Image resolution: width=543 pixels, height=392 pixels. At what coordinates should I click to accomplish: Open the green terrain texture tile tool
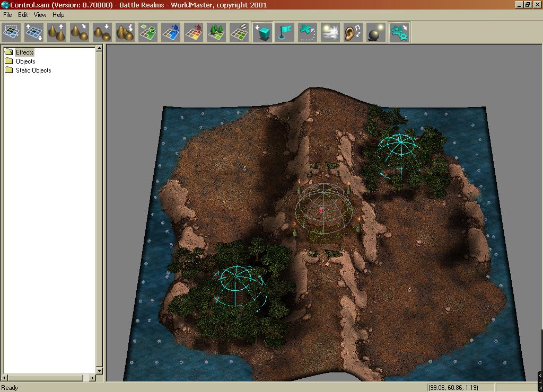(148, 32)
